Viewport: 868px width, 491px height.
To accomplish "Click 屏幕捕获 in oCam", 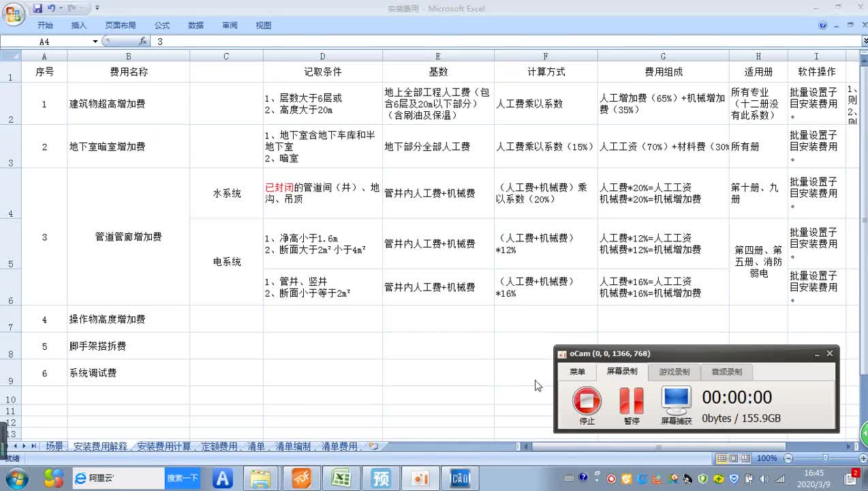I will click(677, 405).
